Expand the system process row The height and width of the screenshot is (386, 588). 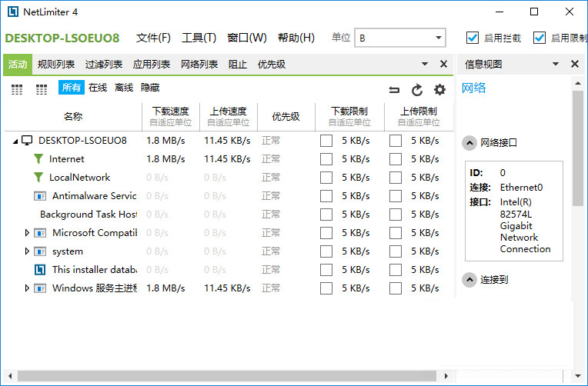[27, 251]
